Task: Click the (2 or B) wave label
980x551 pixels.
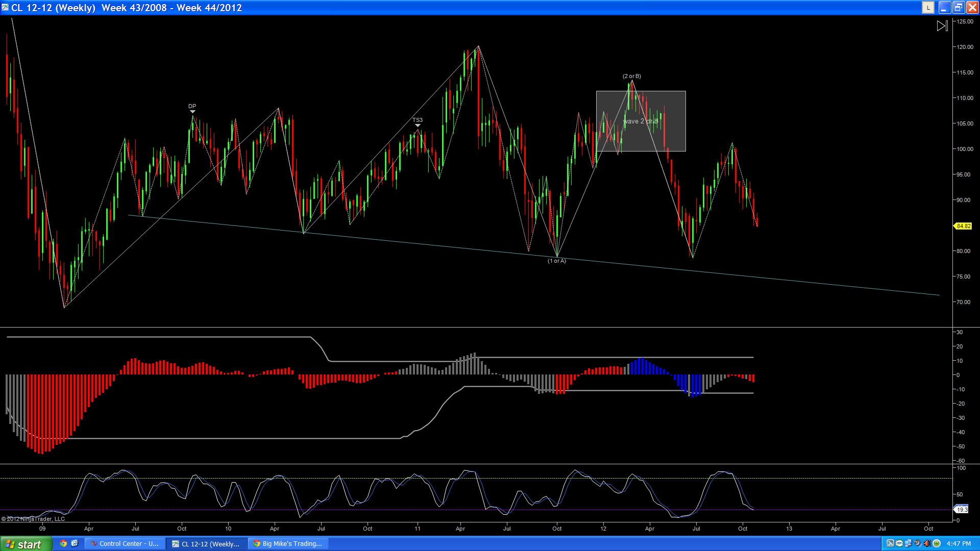Action: coord(631,76)
